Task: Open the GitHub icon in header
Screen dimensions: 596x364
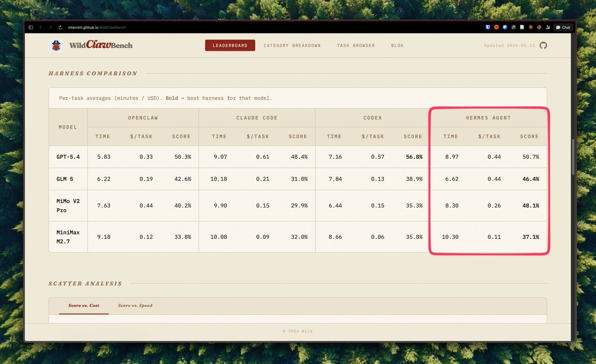Action: click(x=543, y=45)
